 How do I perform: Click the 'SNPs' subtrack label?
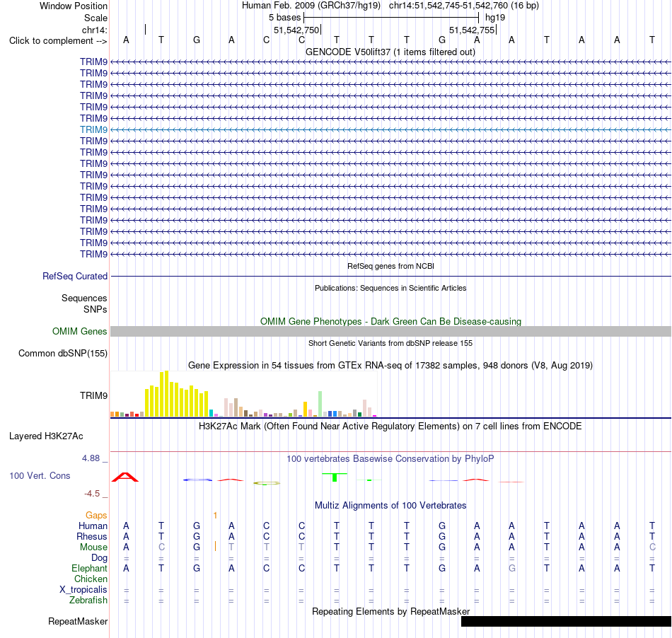[95, 309]
